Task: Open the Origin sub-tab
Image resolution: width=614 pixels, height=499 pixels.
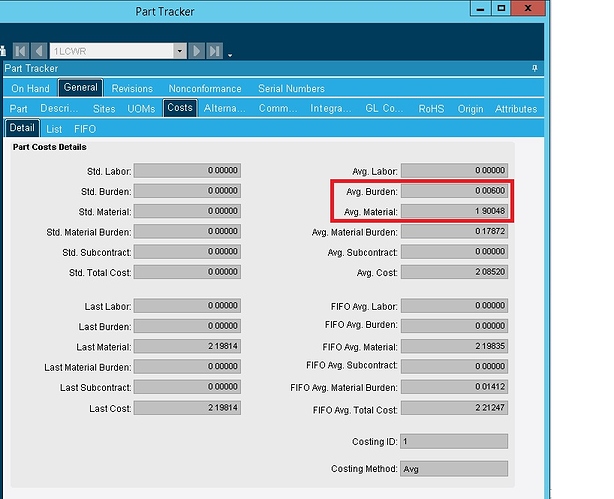Action: click(x=470, y=108)
